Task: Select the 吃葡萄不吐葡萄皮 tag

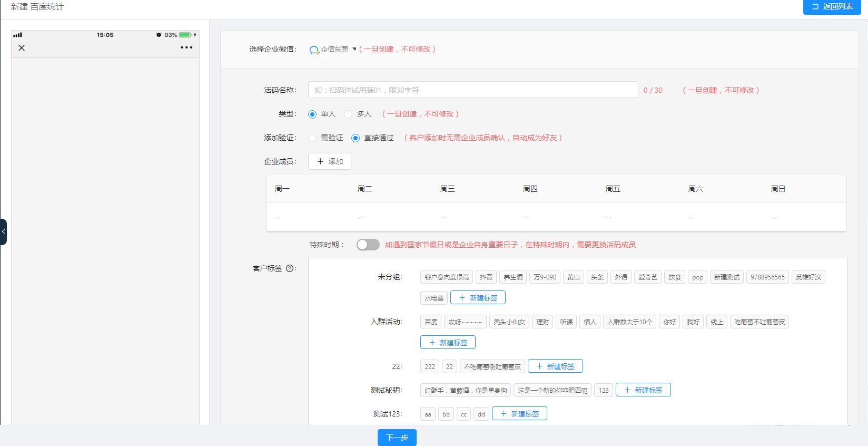Action: (759, 322)
